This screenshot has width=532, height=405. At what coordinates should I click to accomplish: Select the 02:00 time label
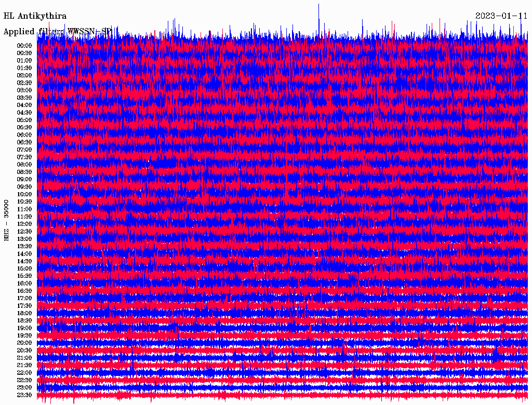point(24,75)
